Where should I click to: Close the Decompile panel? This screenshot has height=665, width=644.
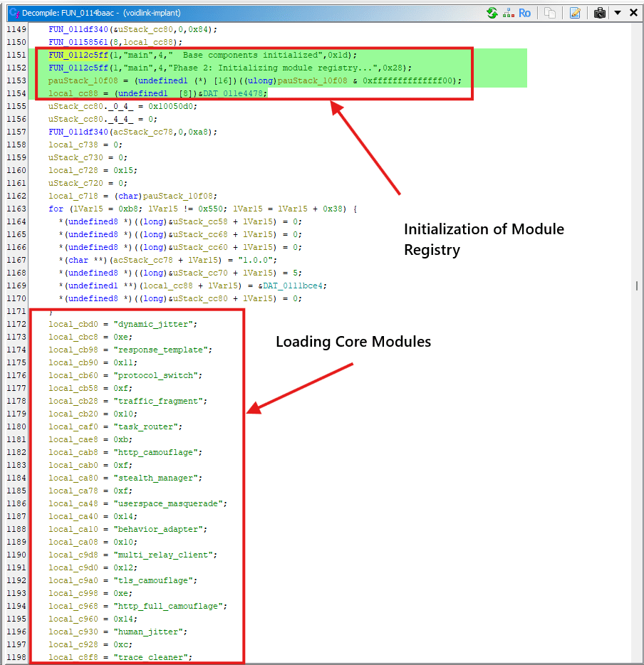point(633,12)
